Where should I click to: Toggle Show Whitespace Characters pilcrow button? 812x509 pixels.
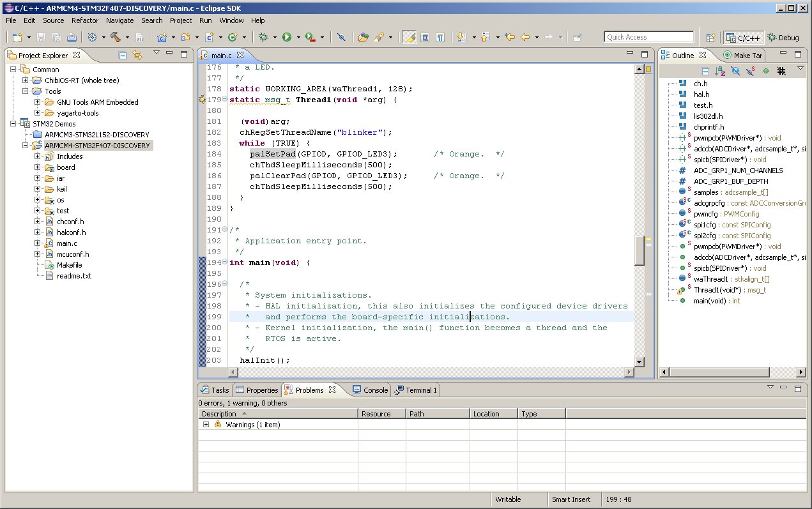click(440, 37)
